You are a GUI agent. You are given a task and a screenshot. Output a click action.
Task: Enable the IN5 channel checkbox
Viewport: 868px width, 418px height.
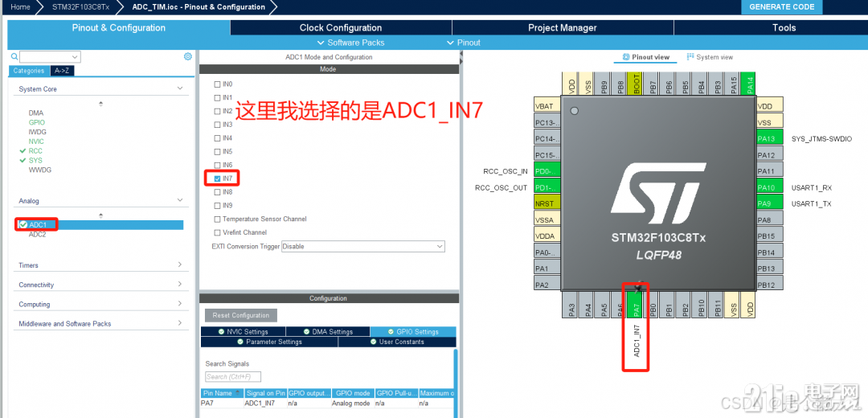[217, 151]
